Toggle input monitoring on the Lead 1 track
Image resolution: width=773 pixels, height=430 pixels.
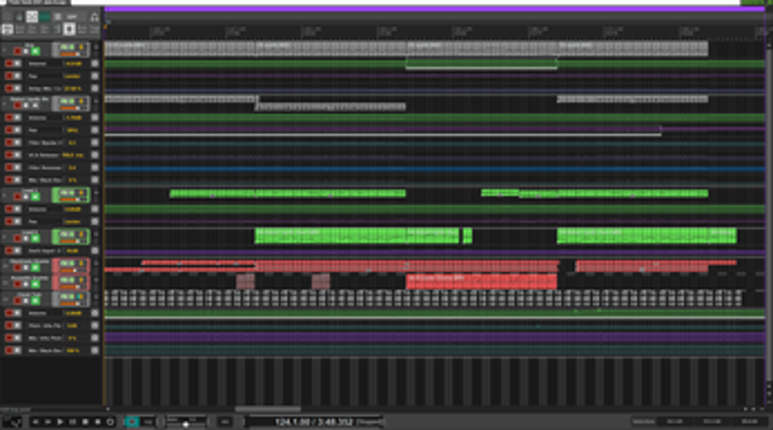[27, 197]
